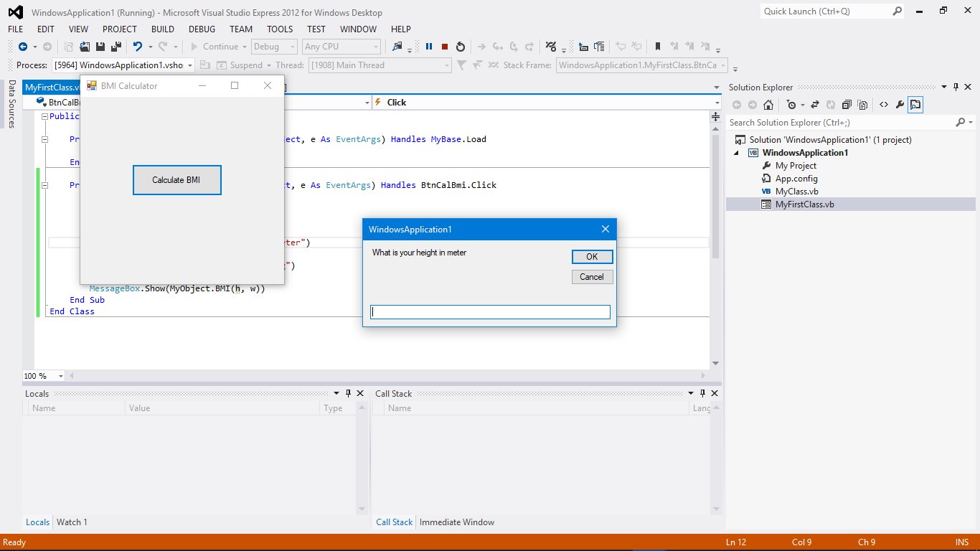Image resolution: width=980 pixels, height=551 pixels.
Task: Click the Find in Files toolbar icon
Action: coord(397,47)
